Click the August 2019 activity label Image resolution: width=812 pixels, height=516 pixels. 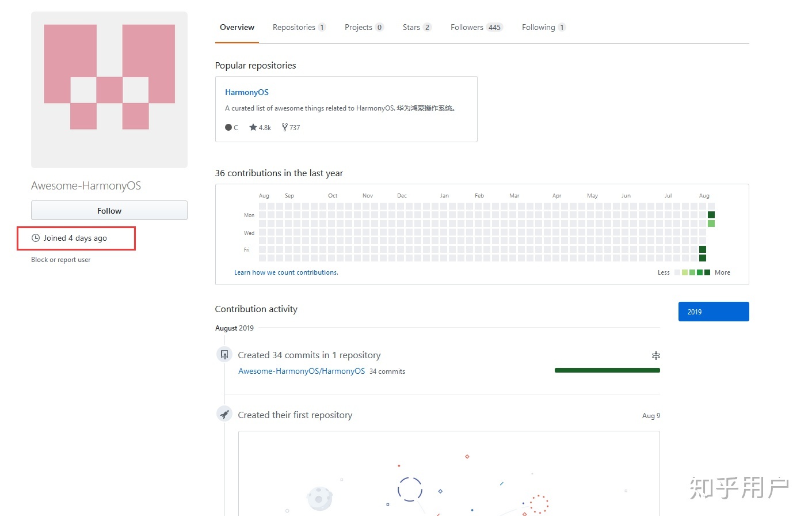coord(234,328)
